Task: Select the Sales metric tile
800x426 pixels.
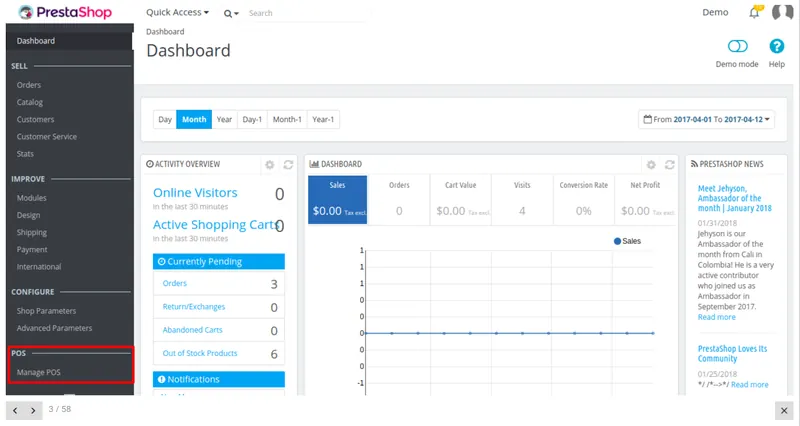Action: [x=337, y=199]
